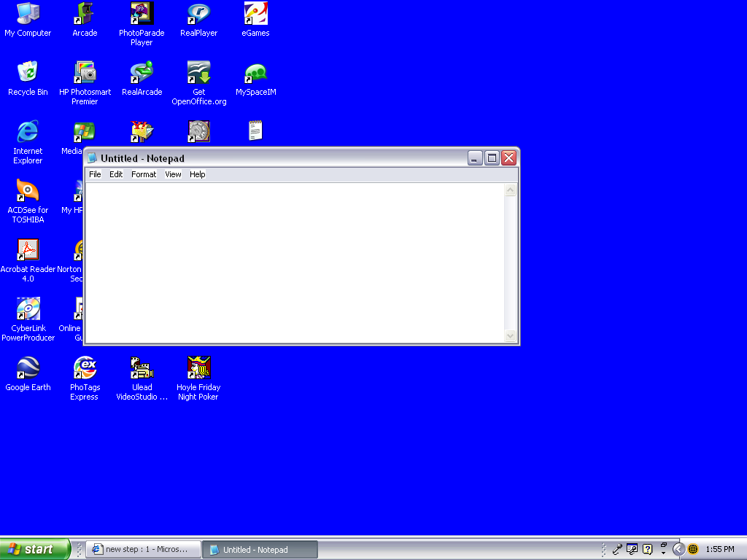Image resolution: width=747 pixels, height=560 pixels.
Task: Select the Untitled - Notepad taskbar button
Action: click(260, 549)
